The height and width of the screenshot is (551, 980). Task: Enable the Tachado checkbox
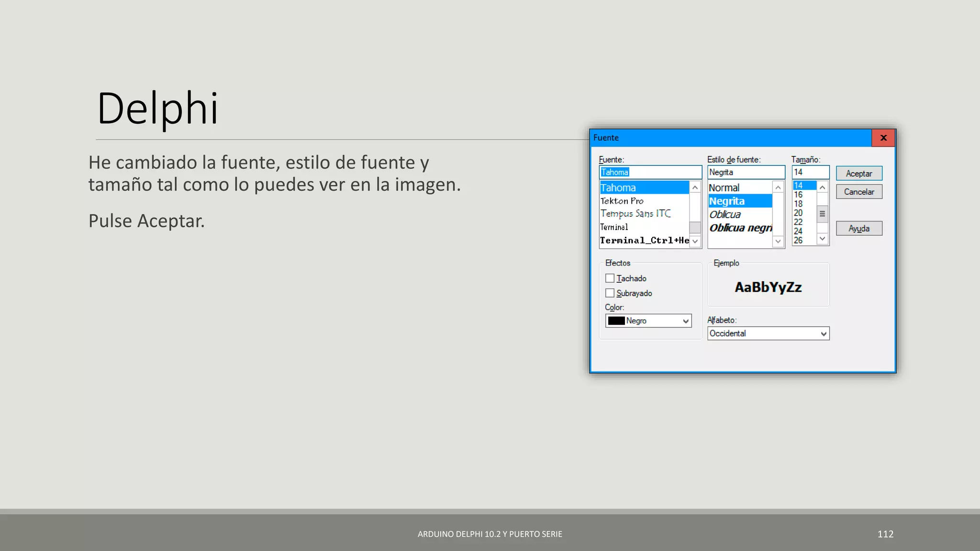coord(610,278)
